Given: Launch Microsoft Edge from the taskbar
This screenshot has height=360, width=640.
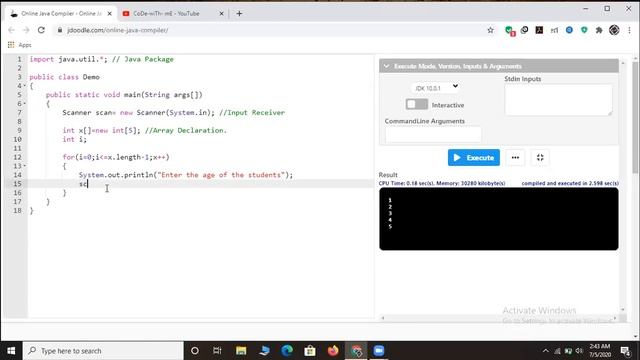Looking at the screenshot, I should 287,351.
